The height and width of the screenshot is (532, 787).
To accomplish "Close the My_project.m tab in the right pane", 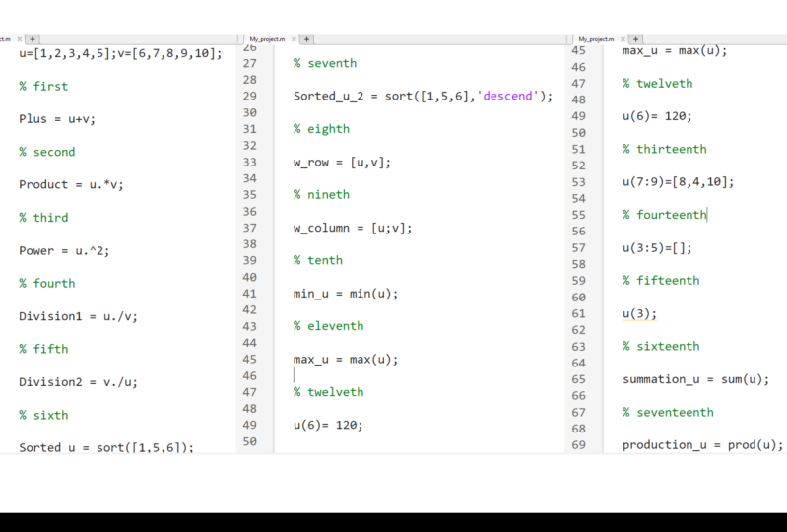I will [x=621, y=39].
